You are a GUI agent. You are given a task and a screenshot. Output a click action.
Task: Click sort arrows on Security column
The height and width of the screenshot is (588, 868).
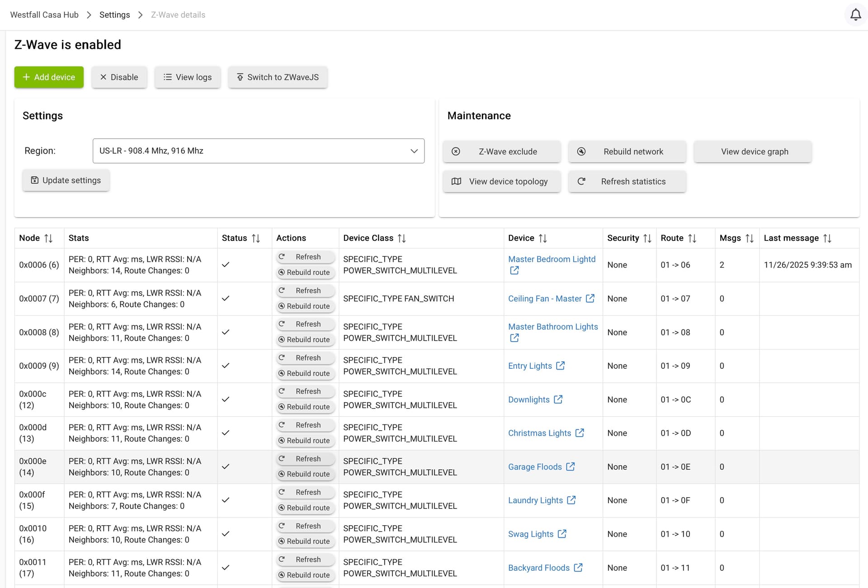647,238
